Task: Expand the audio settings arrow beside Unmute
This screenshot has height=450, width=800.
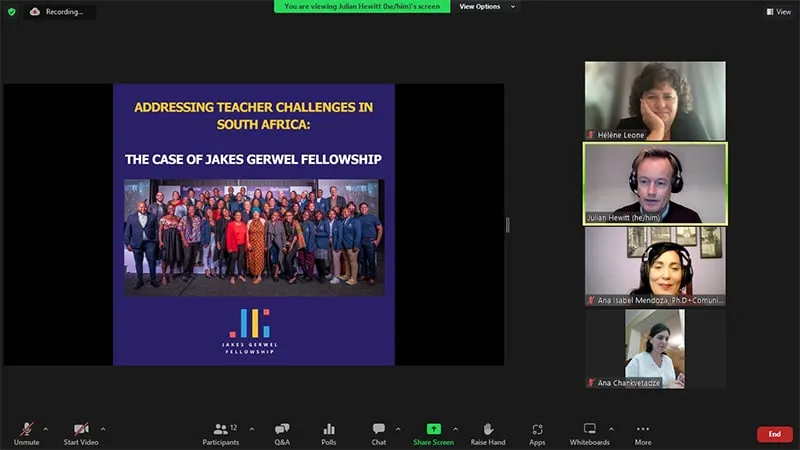Action: tap(46, 428)
